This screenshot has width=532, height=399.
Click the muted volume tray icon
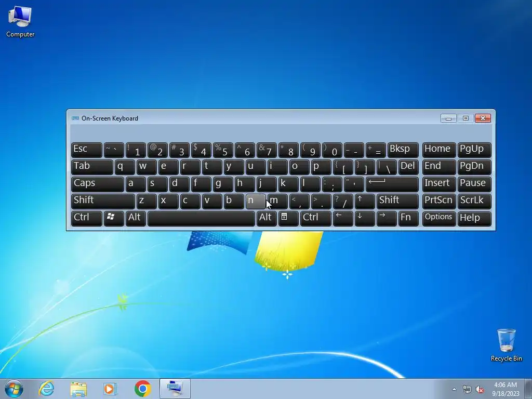[480, 390]
